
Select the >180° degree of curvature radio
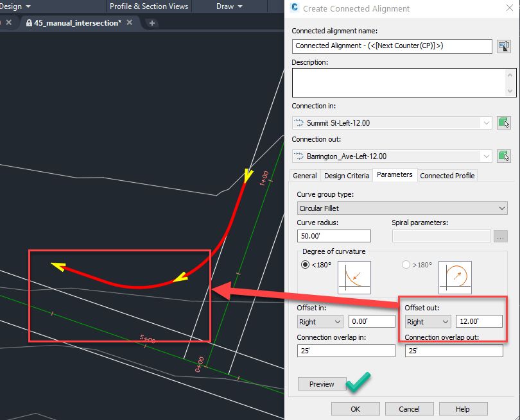(406, 264)
